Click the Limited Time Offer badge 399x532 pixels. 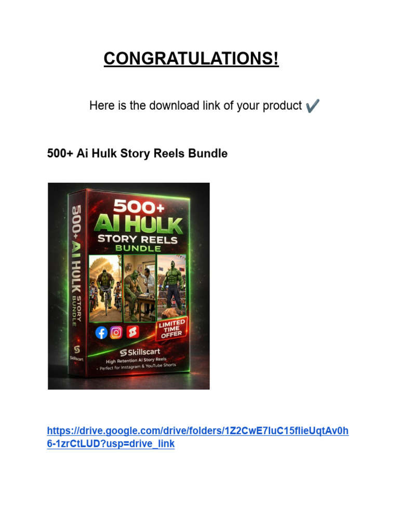tap(171, 329)
